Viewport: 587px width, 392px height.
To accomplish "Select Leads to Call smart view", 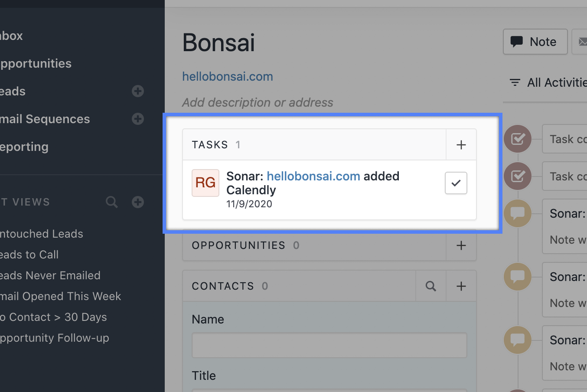I will pos(29,255).
